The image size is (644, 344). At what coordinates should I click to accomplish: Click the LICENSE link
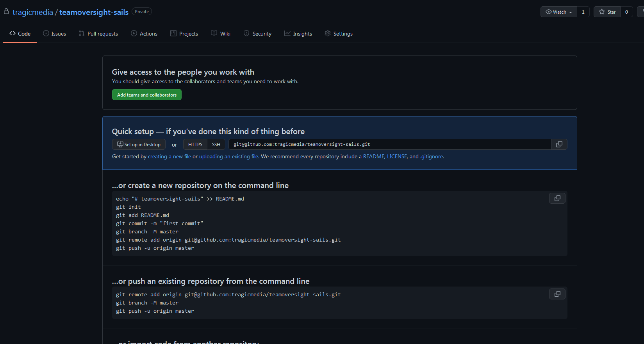[397, 156]
